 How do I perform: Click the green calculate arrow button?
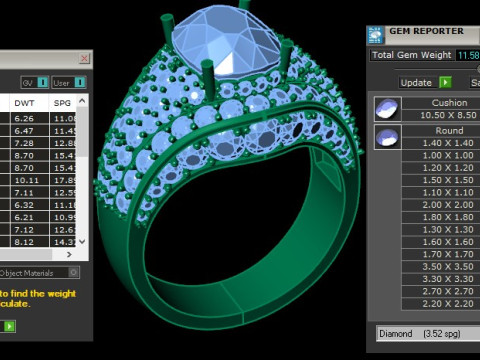tap(9, 326)
